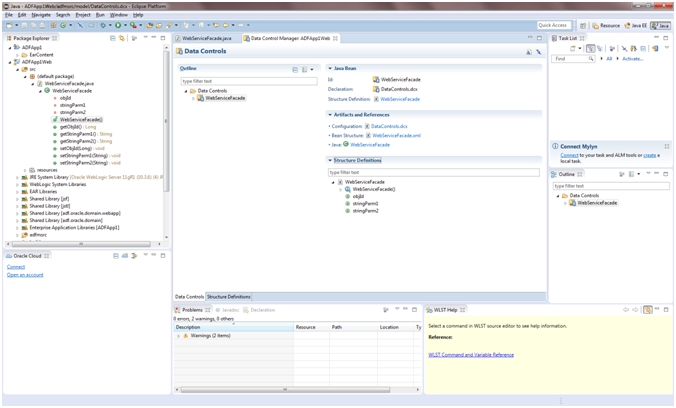Click the New wizard toolbar icon

9,25
